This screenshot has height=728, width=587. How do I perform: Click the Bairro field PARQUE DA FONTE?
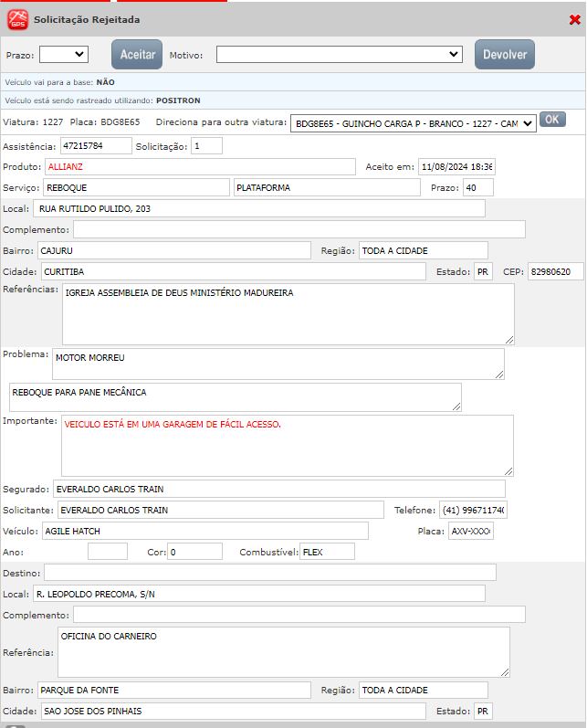[x=174, y=690]
